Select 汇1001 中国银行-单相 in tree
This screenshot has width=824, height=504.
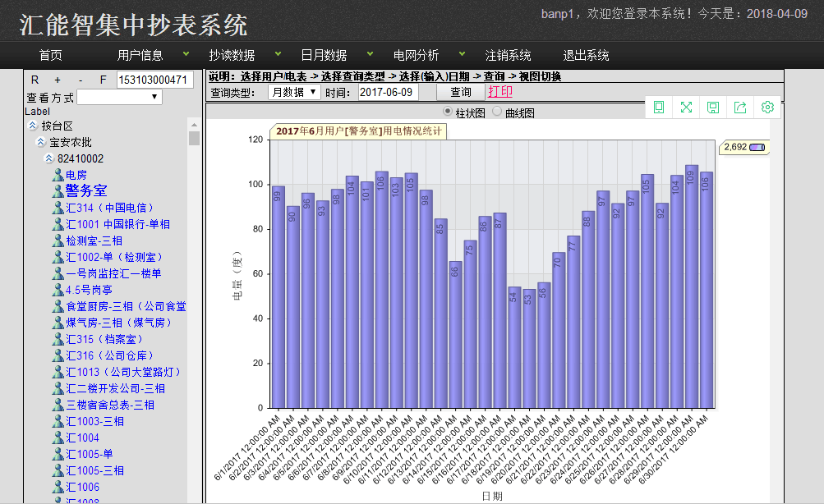(117, 224)
